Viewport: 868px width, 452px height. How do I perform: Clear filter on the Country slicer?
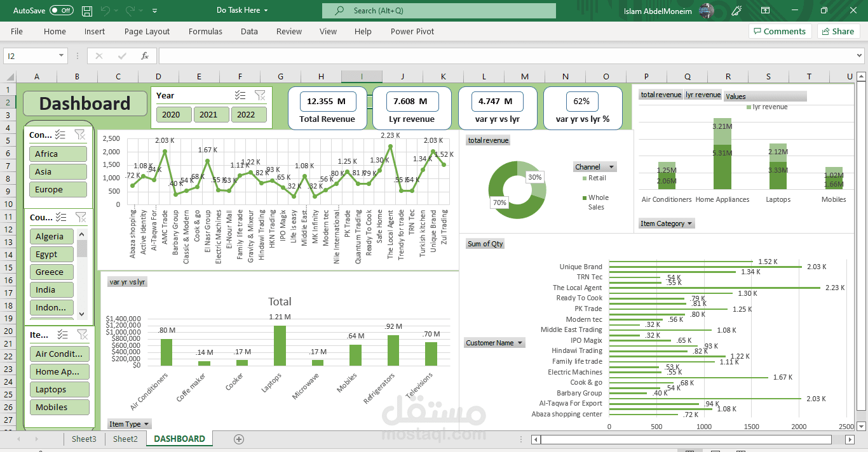click(x=81, y=216)
